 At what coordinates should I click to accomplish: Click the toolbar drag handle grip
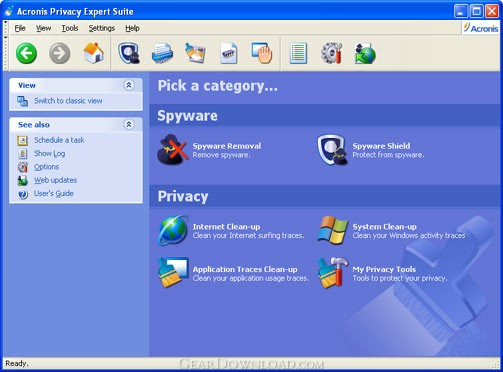pyautogui.click(x=5, y=53)
